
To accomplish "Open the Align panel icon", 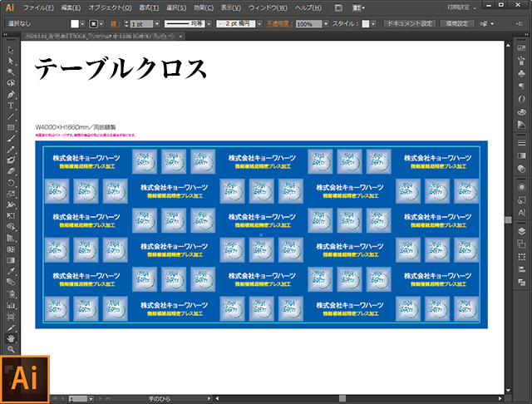I will 521,269.
